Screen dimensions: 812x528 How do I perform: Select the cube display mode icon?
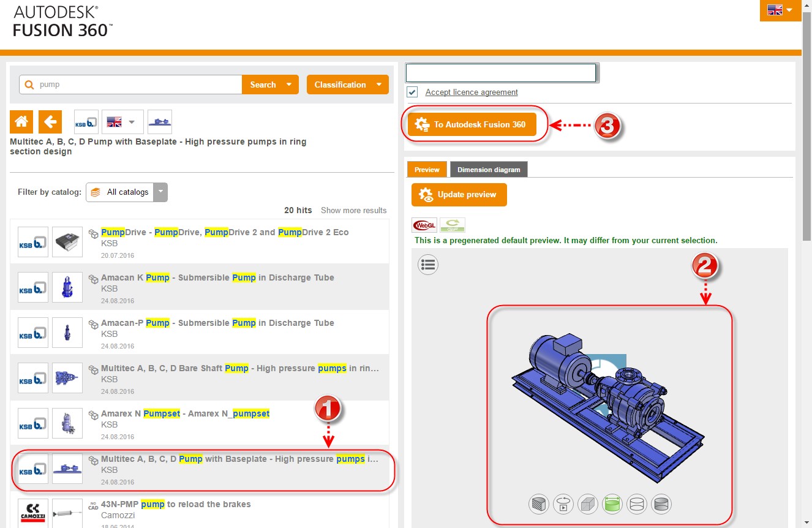point(588,503)
